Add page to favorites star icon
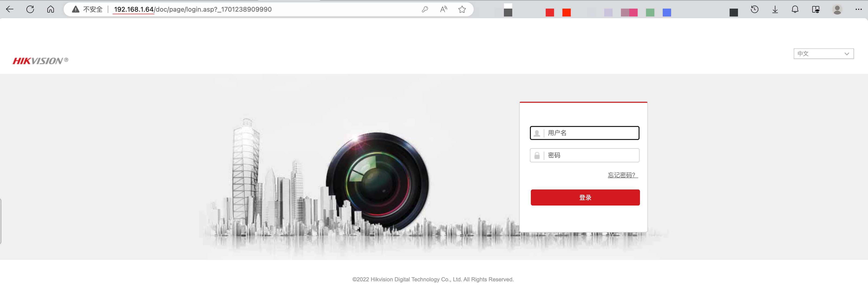This screenshot has width=868, height=292. point(462,10)
